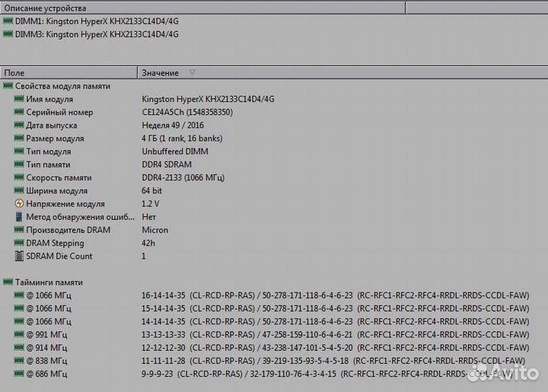Screen dimensions: 548x392
Task: Click icon of @ 991 МГц row
Action: pos(19,334)
